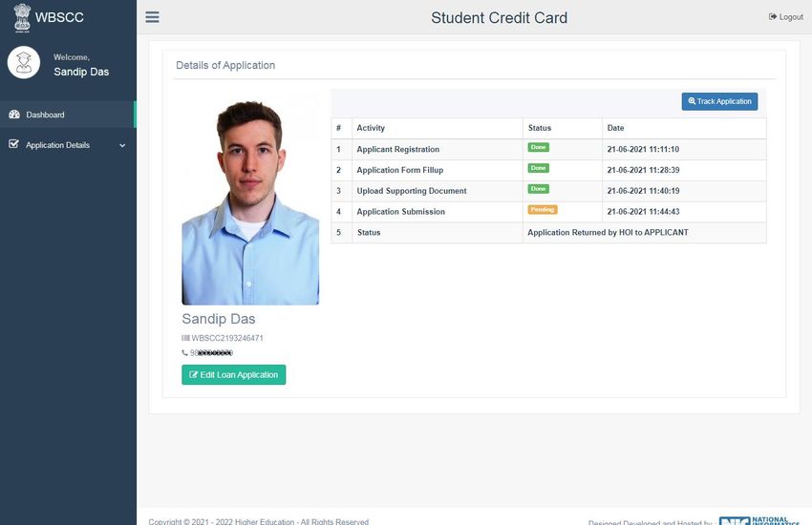Click the Status label in row 5

369,233
